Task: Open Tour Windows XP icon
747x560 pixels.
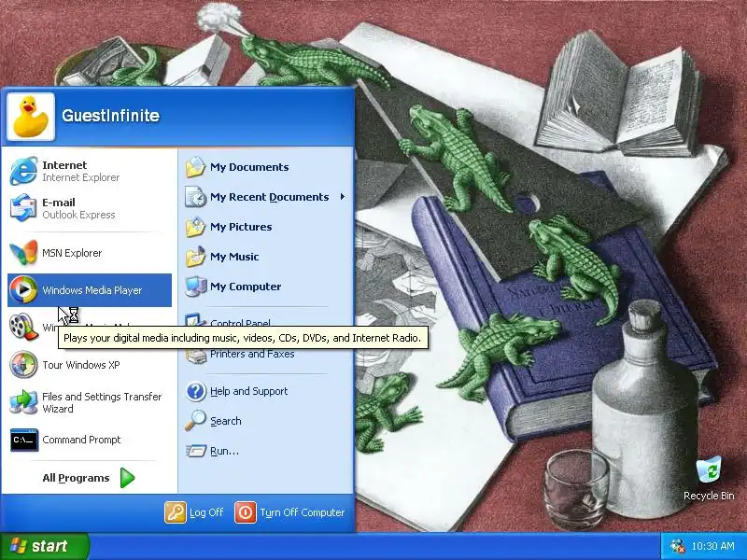Action: click(x=23, y=365)
